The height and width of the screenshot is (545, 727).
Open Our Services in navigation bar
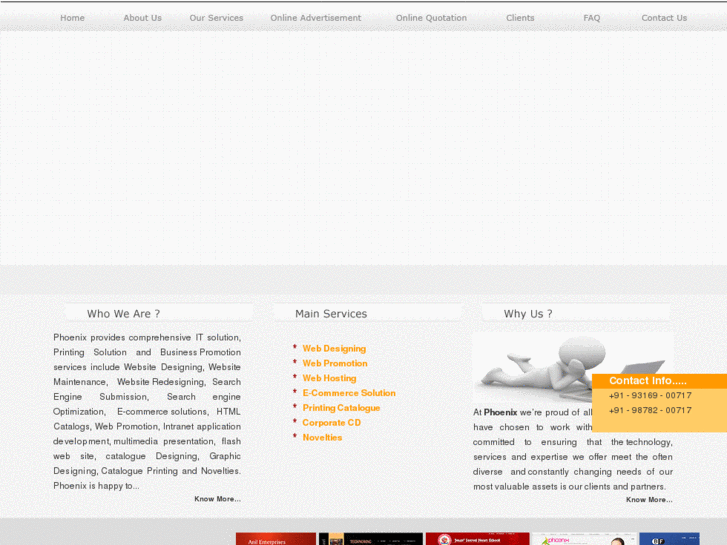[216, 18]
